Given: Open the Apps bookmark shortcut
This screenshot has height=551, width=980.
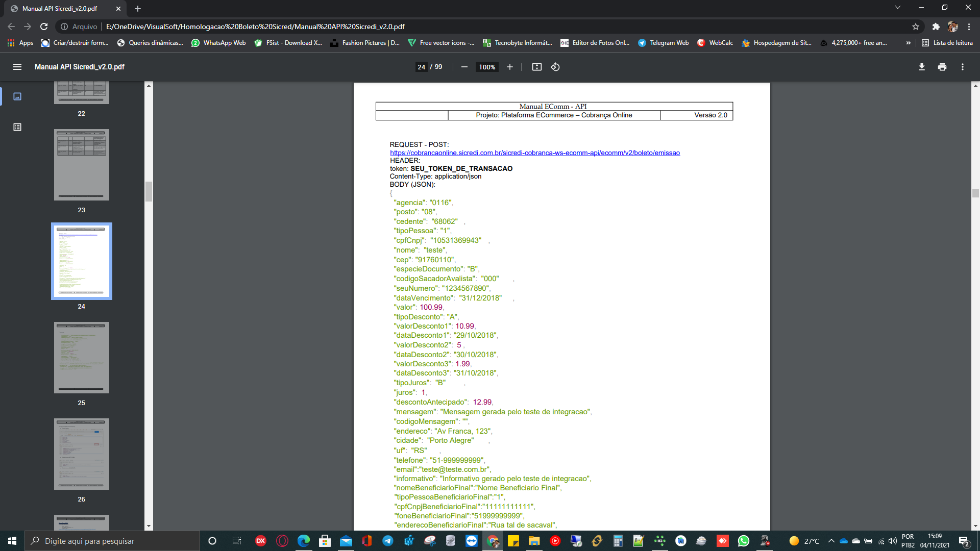Looking at the screenshot, I should click(x=20, y=43).
